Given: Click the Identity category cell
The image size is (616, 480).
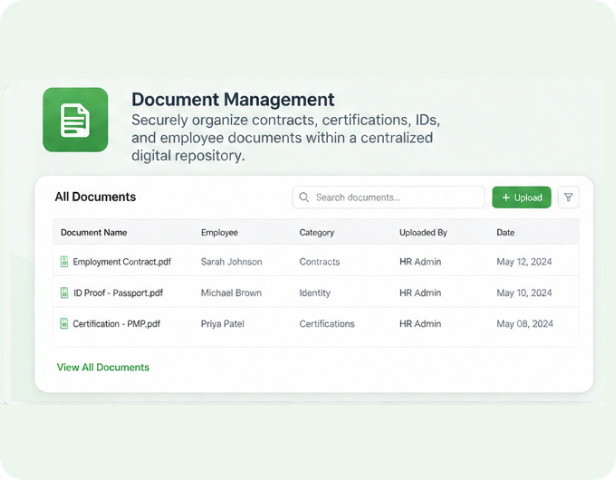Looking at the screenshot, I should tap(315, 293).
